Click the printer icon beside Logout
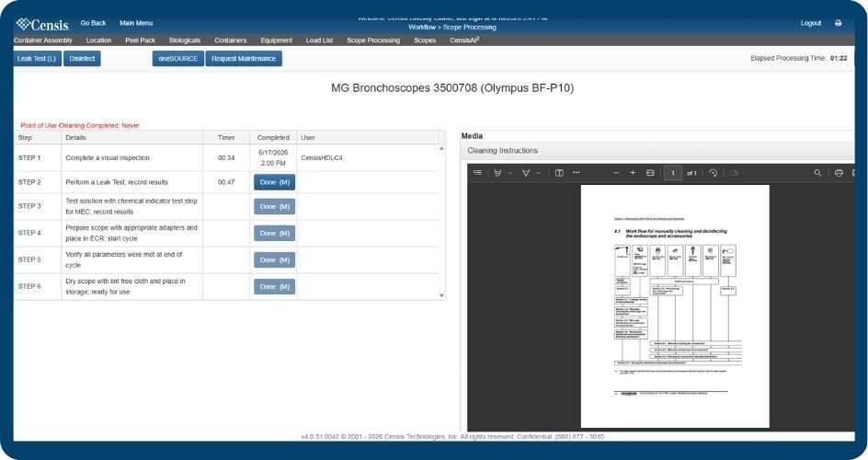868x460 pixels. (x=838, y=23)
